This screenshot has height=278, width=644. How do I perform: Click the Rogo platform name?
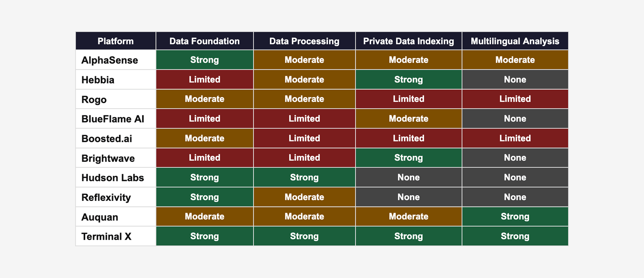94,99
